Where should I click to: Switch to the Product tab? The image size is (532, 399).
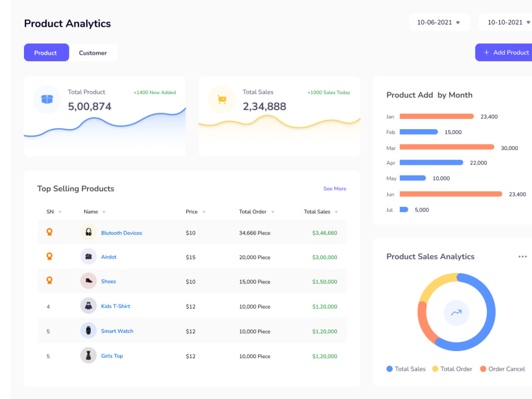(x=46, y=53)
